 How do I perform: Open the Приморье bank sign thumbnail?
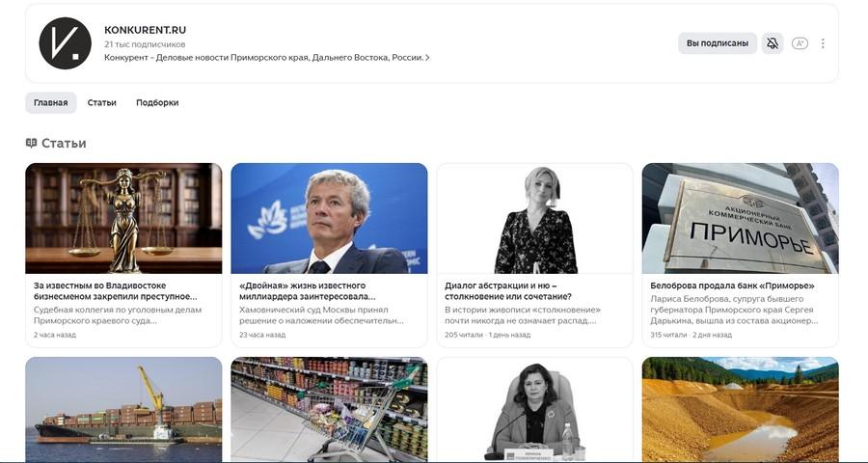(x=740, y=218)
